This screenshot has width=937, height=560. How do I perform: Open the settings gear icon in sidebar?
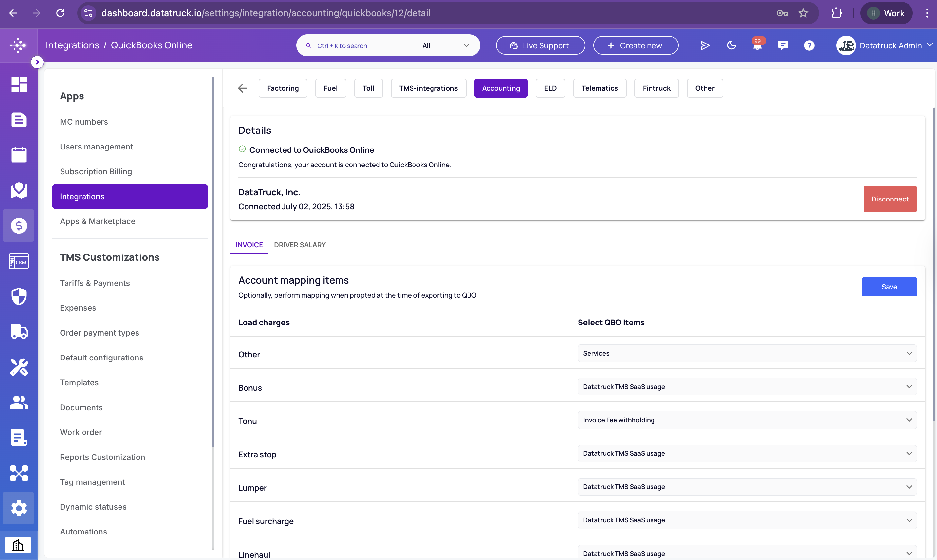coord(19,508)
